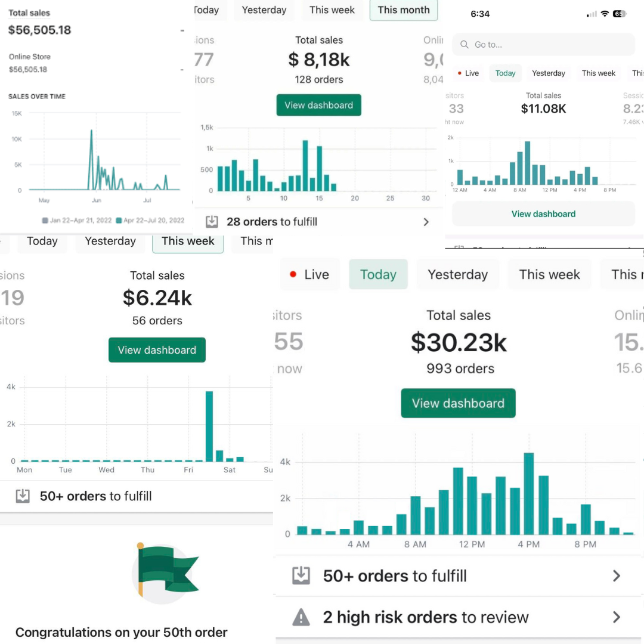Select the 'Yesterday' tab in the $11.08K panel
Viewport: 644px width, 644px height.
pos(548,73)
